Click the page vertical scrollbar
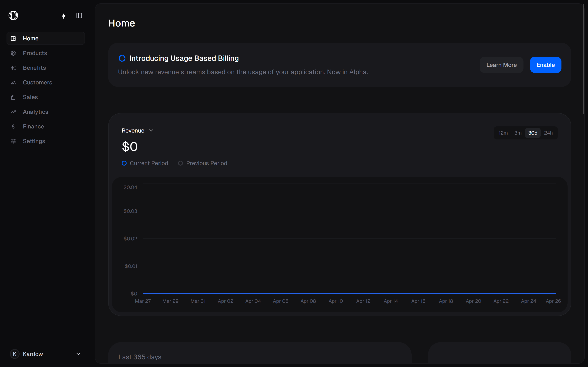 click(583, 58)
